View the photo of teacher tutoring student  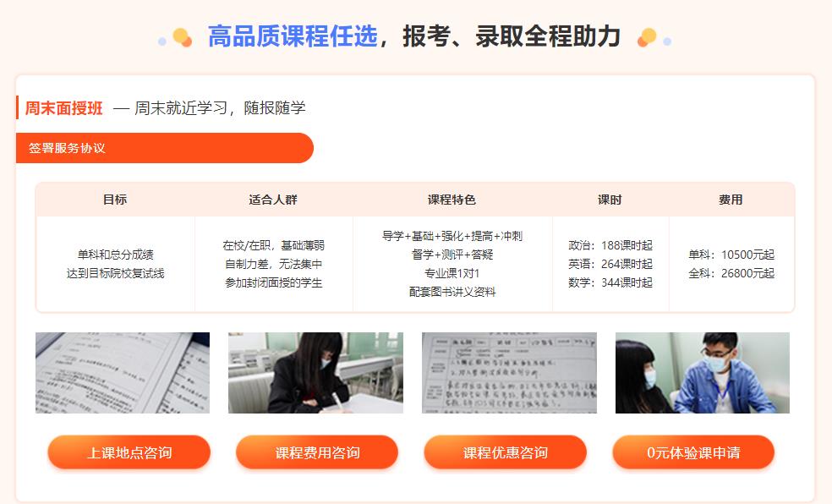click(x=703, y=373)
